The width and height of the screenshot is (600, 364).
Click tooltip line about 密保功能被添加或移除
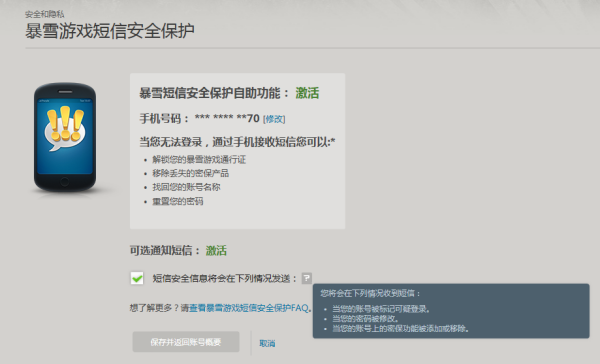[401, 328]
